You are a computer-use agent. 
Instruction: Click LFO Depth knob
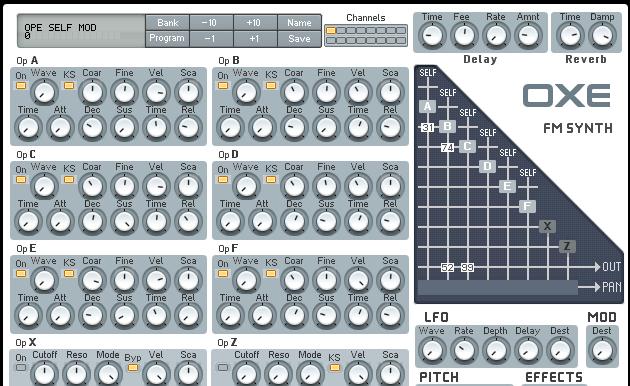pyautogui.click(x=496, y=350)
